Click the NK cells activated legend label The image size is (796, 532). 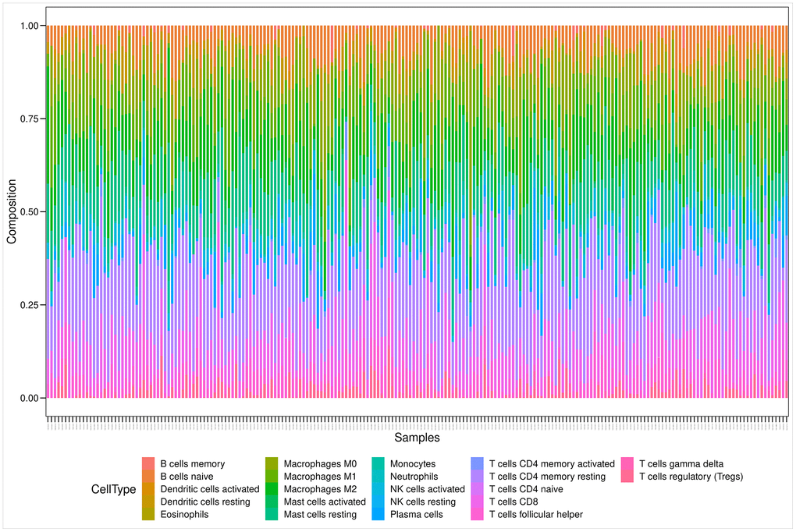427,489
